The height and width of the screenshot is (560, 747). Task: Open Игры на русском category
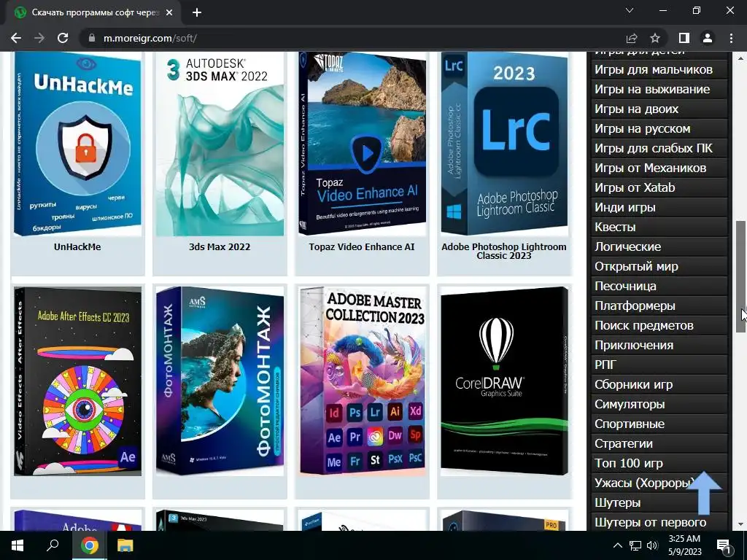(x=659, y=128)
